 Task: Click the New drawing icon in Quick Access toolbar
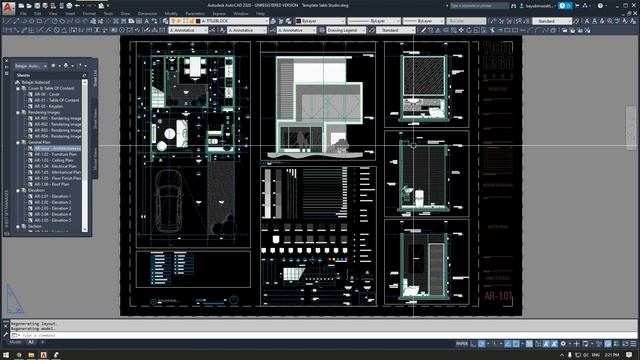click(21, 6)
